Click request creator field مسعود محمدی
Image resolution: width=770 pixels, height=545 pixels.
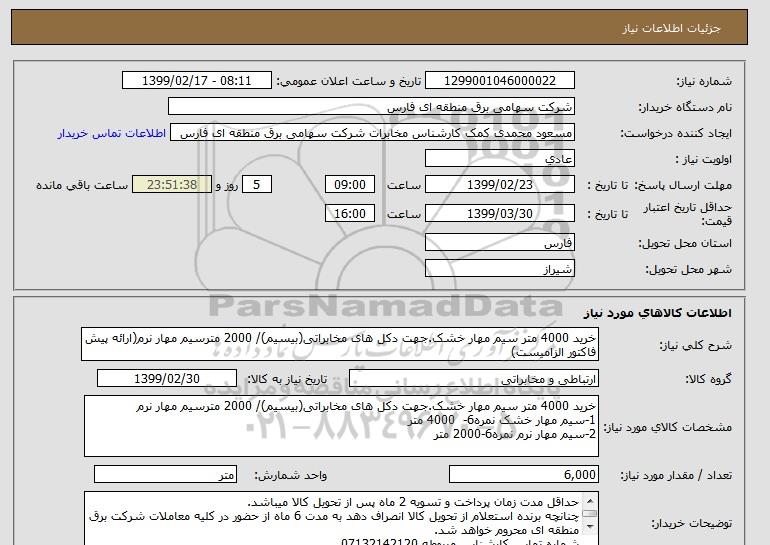(x=372, y=133)
